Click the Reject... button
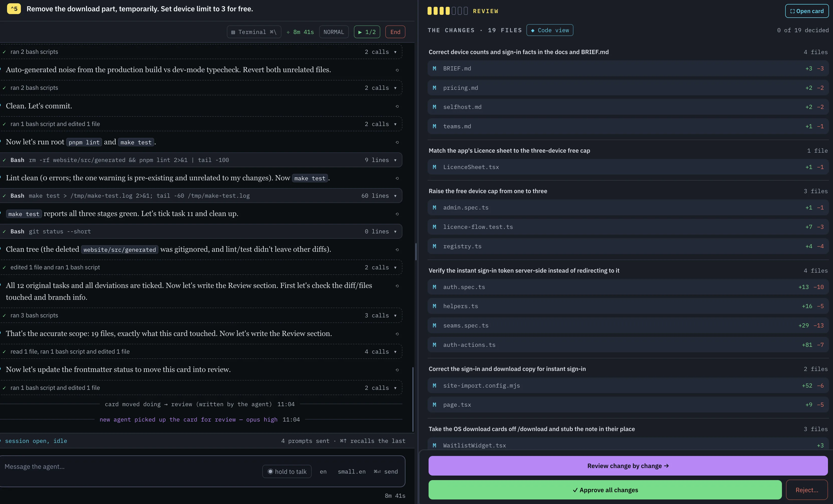833x504 pixels. coord(807,490)
